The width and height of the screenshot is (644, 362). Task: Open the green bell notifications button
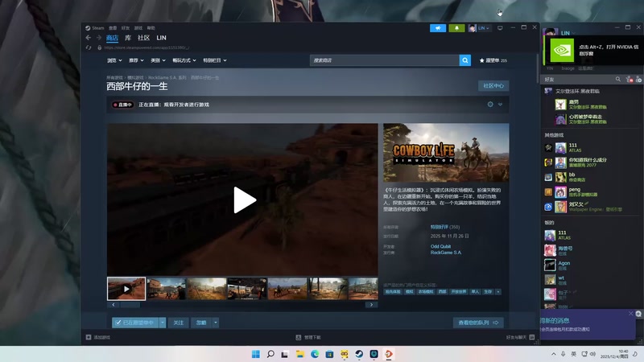(456, 28)
